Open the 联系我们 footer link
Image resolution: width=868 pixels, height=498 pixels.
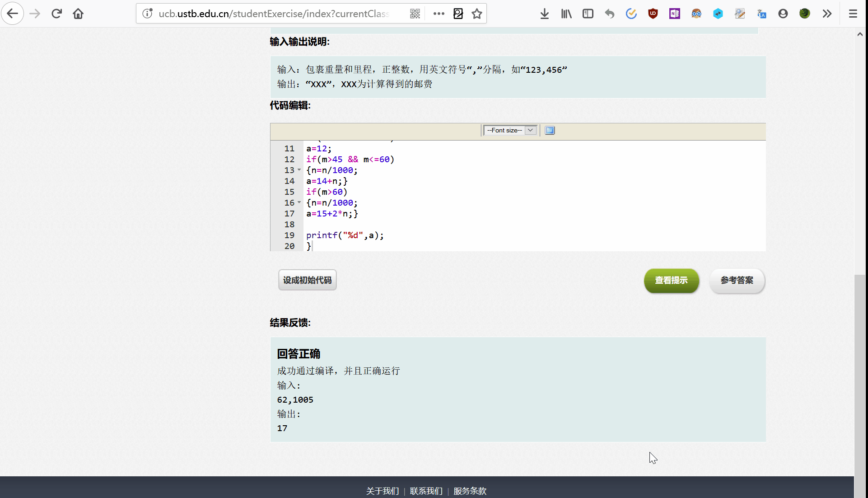[426, 491]
